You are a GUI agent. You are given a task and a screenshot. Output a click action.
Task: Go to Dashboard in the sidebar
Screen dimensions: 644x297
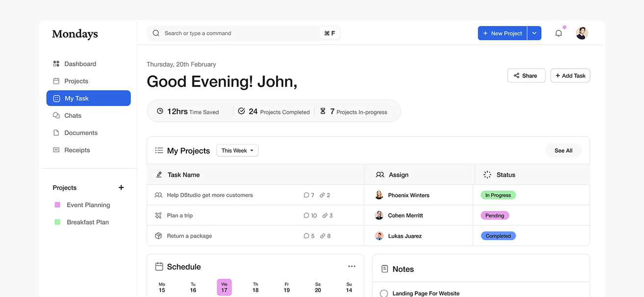(80, 64)
